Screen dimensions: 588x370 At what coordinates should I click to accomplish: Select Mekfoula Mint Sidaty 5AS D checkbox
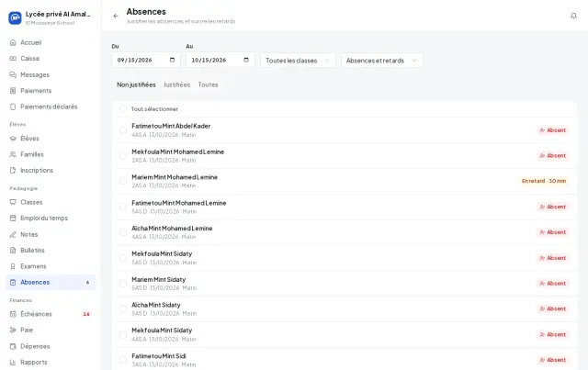pos(123,258)
